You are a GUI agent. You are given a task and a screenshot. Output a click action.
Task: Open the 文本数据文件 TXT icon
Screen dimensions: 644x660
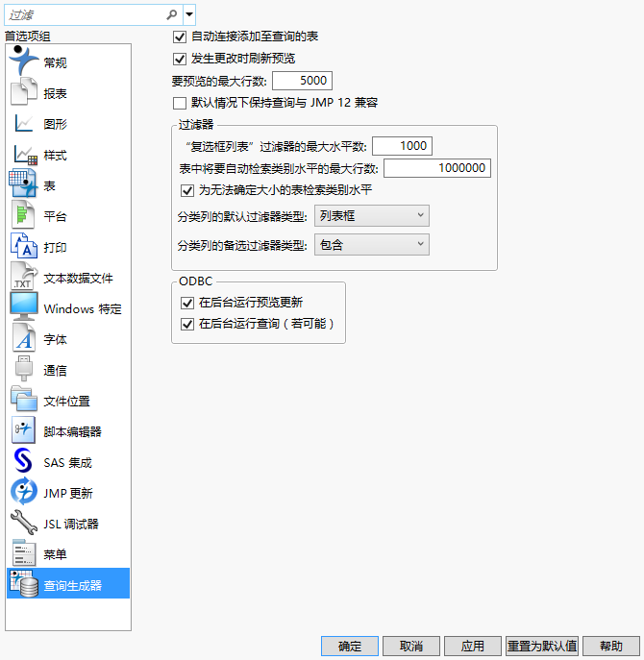coord(24,276)
